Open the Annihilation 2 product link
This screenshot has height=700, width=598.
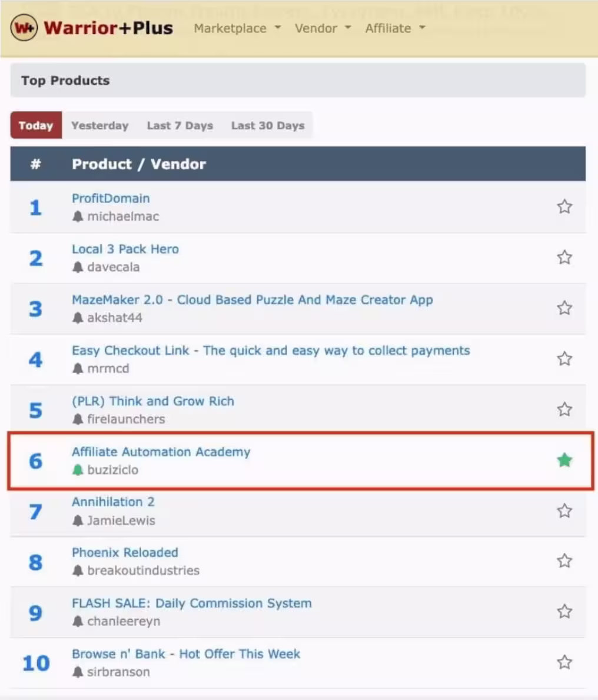point(114,502)
